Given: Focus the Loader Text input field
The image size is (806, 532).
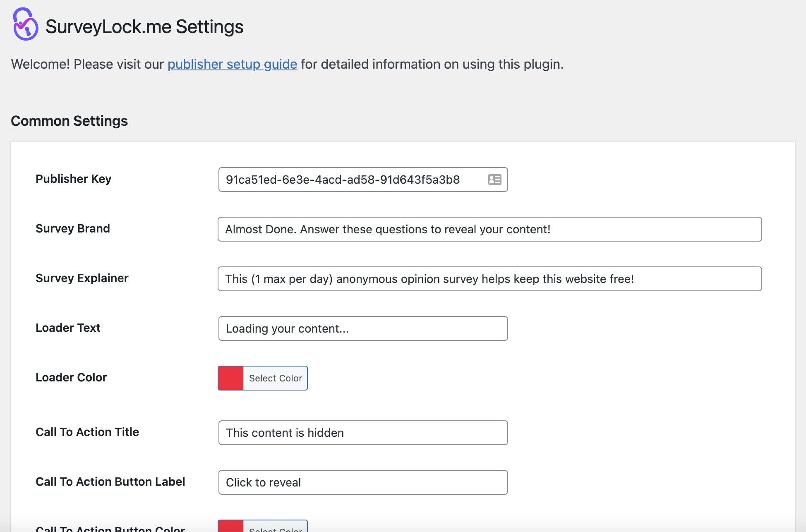Looking at the screenshot, I should click(363, 328).
